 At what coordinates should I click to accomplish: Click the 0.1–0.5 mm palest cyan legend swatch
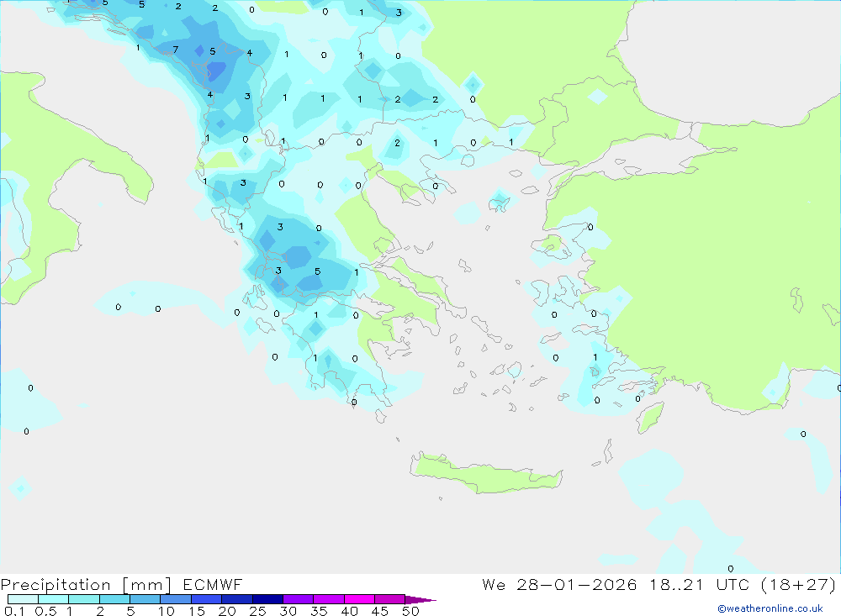[23, 599]
